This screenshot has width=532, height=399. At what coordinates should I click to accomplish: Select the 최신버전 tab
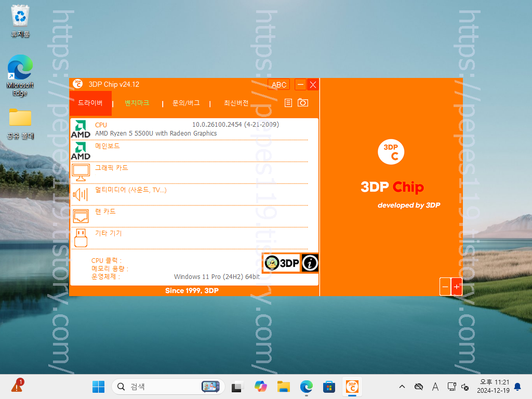pyautogui.click(x=236, y=103)
